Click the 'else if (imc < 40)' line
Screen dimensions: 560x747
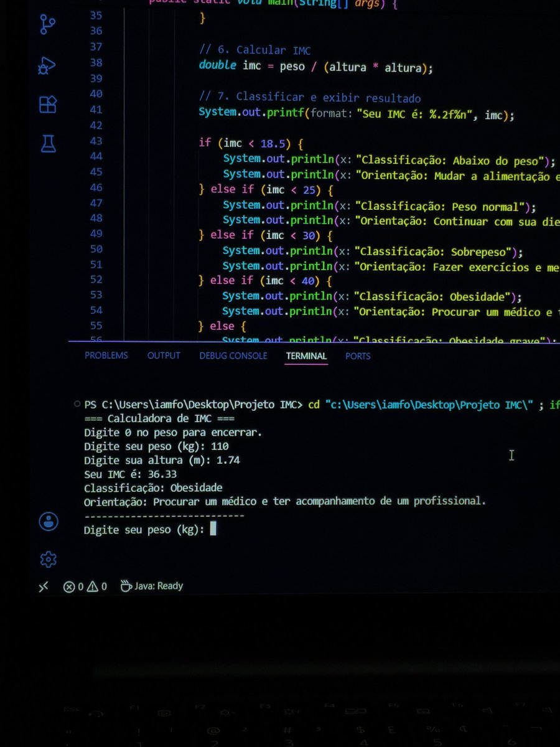click(265, 281)
